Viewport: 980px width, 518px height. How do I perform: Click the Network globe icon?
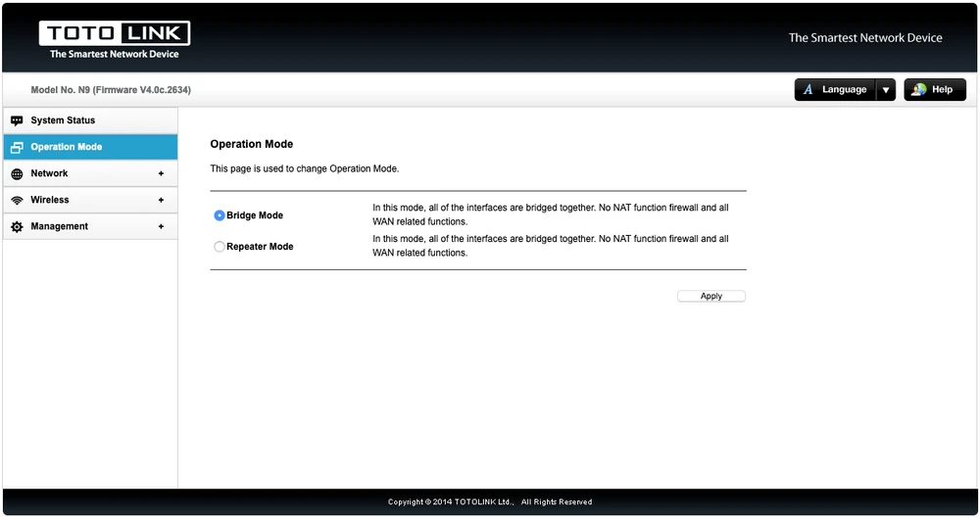coord(17,173)
